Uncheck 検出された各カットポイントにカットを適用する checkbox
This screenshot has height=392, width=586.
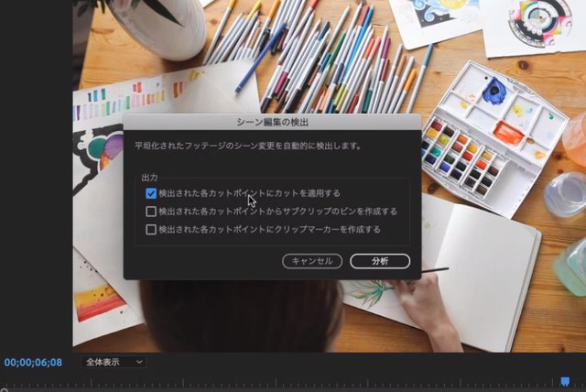[151, 193]
